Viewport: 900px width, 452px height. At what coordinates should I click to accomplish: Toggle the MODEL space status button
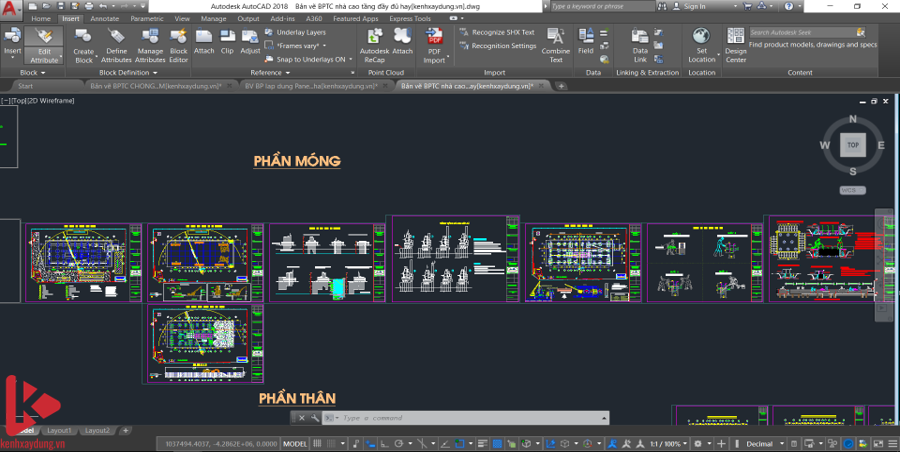(295, 443)
